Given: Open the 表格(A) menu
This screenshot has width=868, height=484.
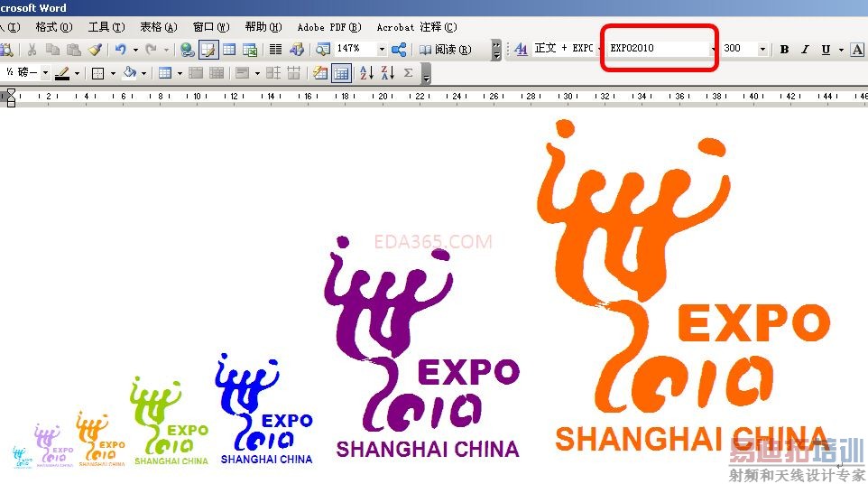Looking at the screenshot, I should point(158,26).
